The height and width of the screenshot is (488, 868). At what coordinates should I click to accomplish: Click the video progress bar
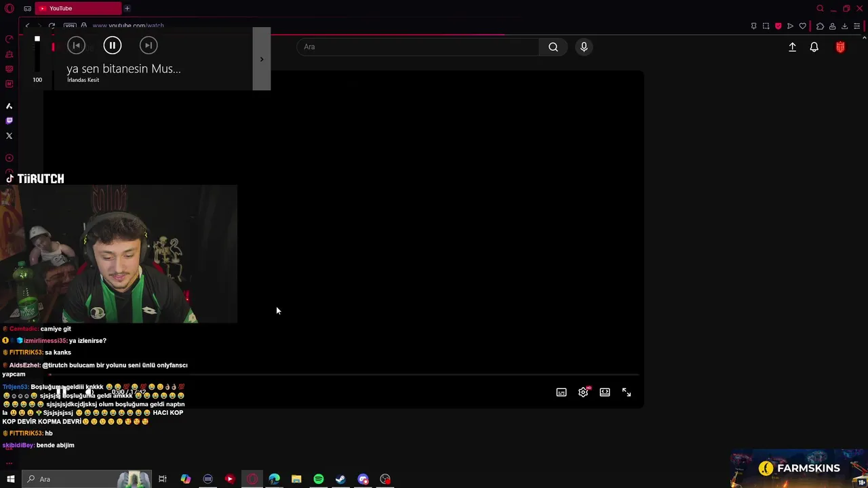click(x=344, y=374)
